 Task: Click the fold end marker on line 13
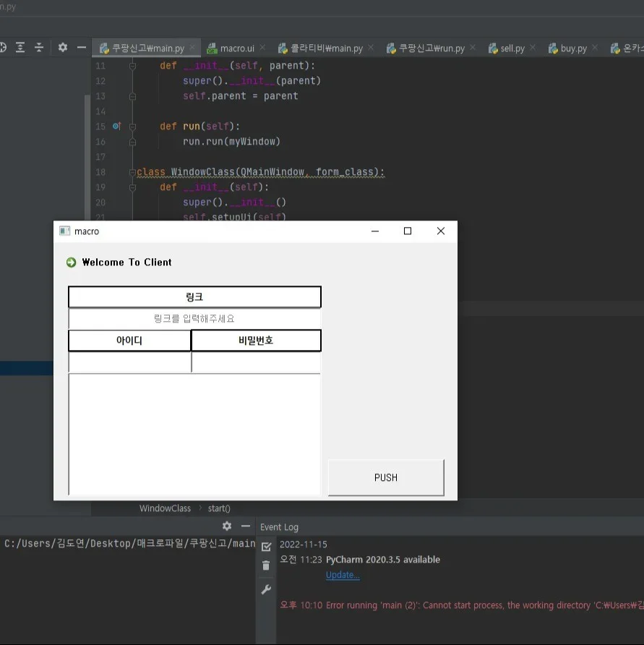(x=132, y=96)
